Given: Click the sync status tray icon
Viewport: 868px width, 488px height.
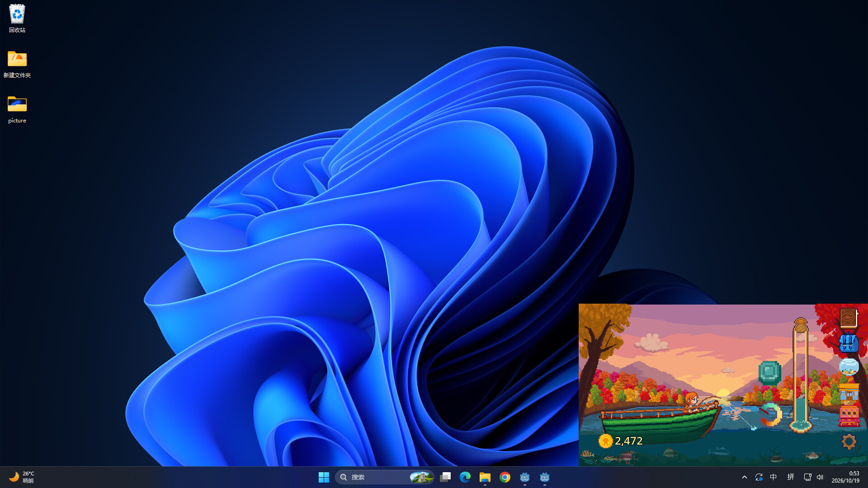Looking at the screenshot, I should 759,477.
